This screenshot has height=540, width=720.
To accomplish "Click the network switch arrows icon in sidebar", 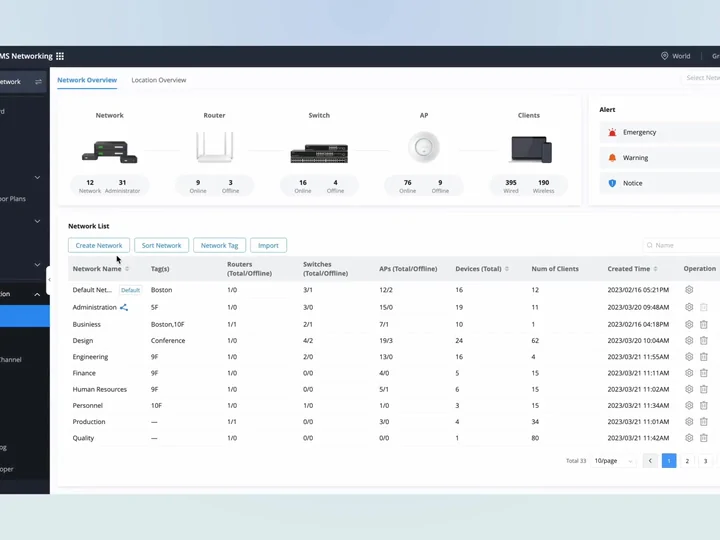I will click(38, 82).
